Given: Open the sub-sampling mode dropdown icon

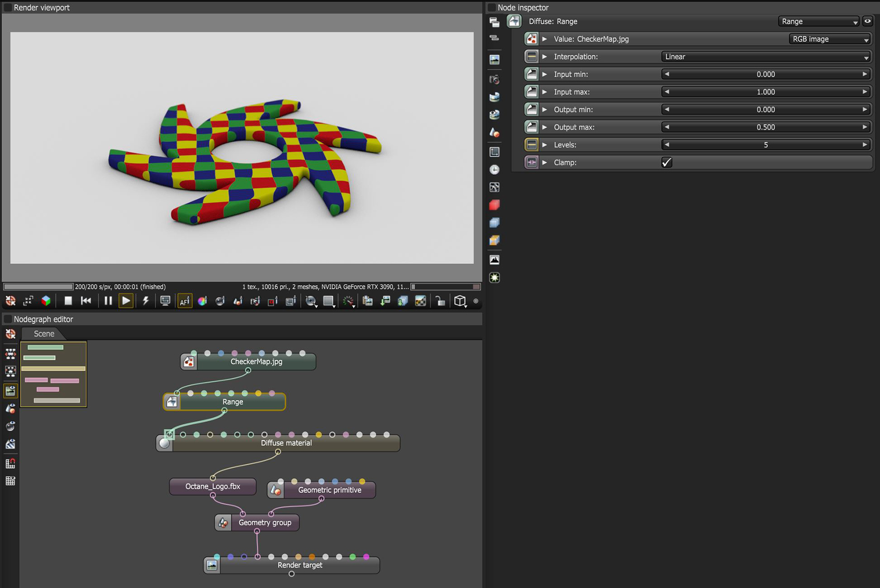Looking at the screenshot, I should click(329, 301).
